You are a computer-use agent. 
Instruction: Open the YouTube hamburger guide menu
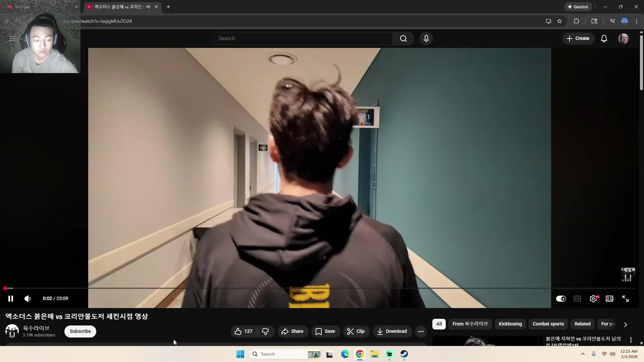click(12, 39)
